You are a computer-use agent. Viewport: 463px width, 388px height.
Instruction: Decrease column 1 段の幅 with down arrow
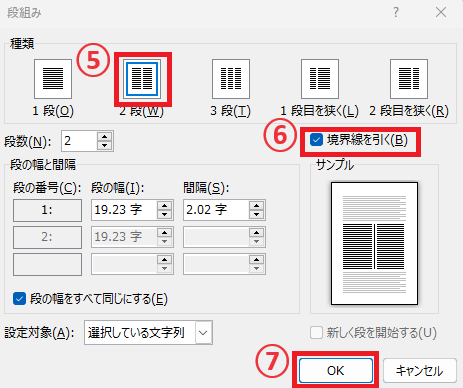pos(165,215)
